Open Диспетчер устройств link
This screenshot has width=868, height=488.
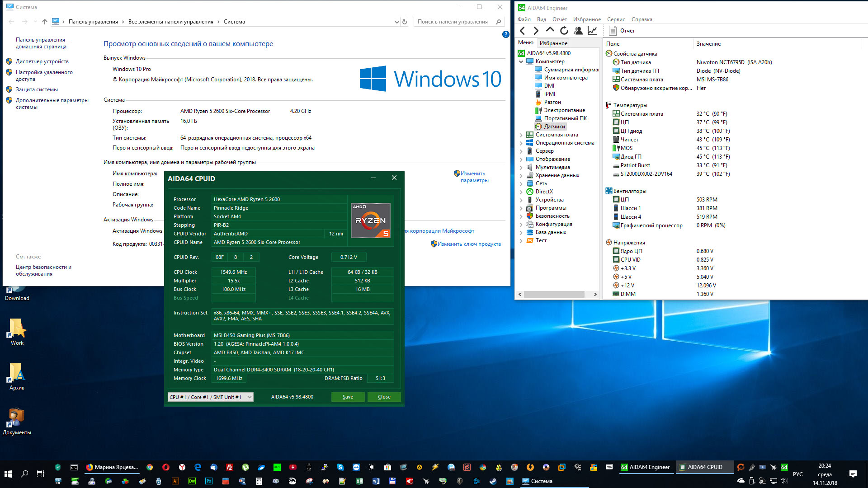click(x=42, y=61)
